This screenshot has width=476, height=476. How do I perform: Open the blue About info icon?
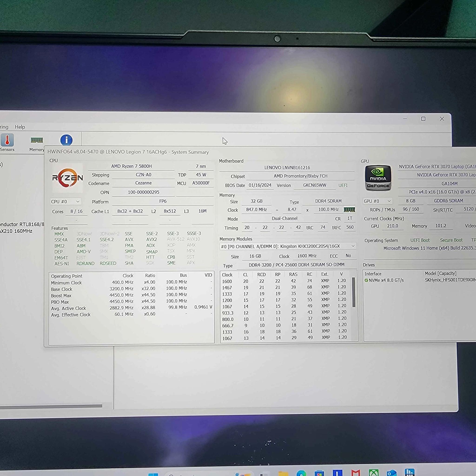[66, 140]
